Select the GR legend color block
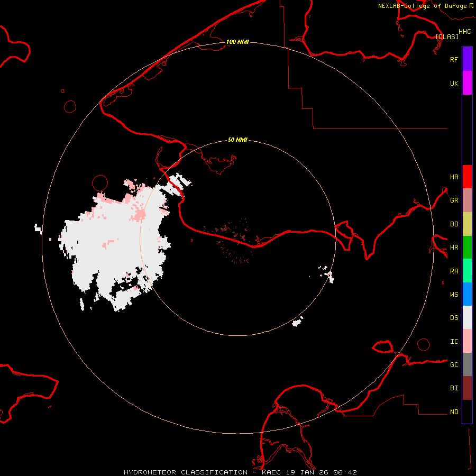Image resolution: width=476 pixels, height=476 pixels. (467, 200)
